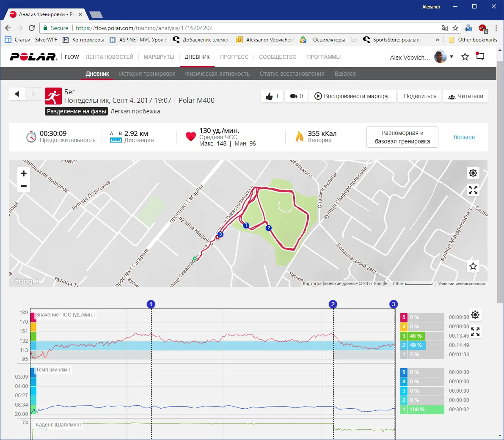504x440 pixels.
Task: Click the Поделиться button
Action: (x=420, y=96)
